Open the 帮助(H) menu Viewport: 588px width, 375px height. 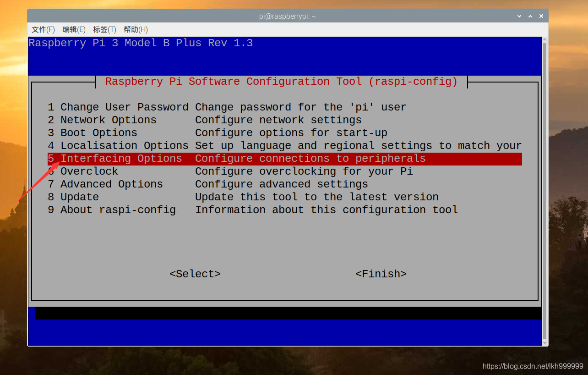click(x=136, y=29)
